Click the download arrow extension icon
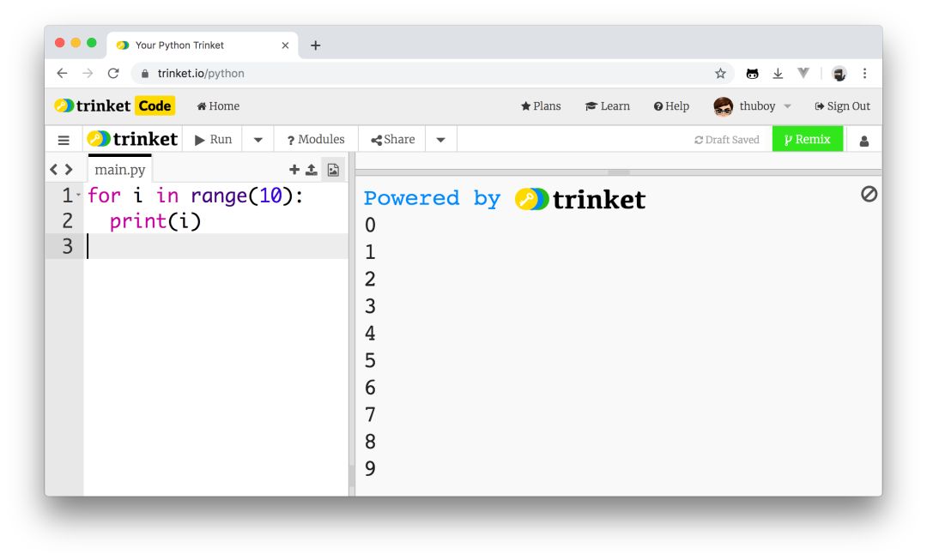This screenshot has width=927, height=560. click(x=778, y=73)
